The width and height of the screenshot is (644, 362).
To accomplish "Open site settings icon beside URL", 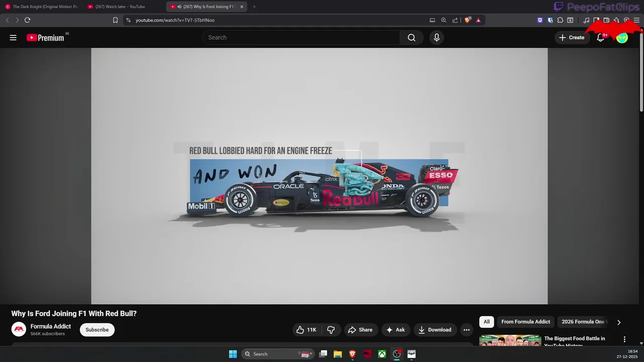I will coord(128,20).
